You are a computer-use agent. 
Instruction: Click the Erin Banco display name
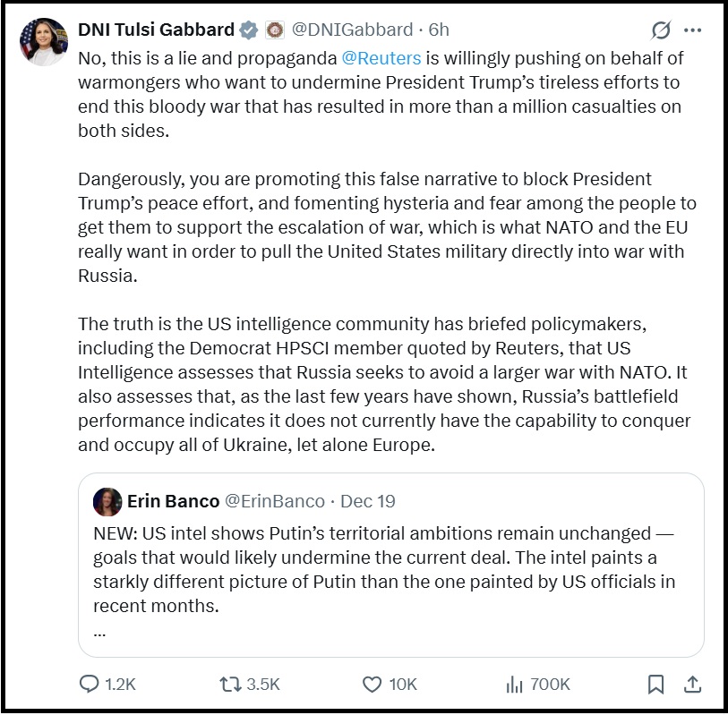[x=173, y=501]
